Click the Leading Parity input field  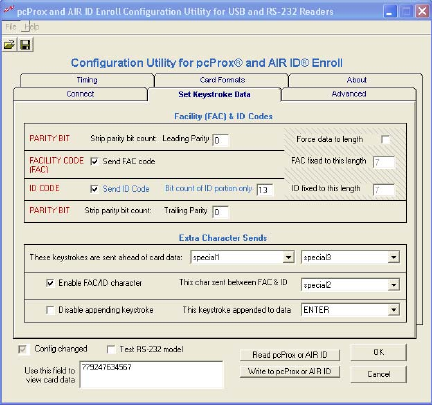[221, 140]
